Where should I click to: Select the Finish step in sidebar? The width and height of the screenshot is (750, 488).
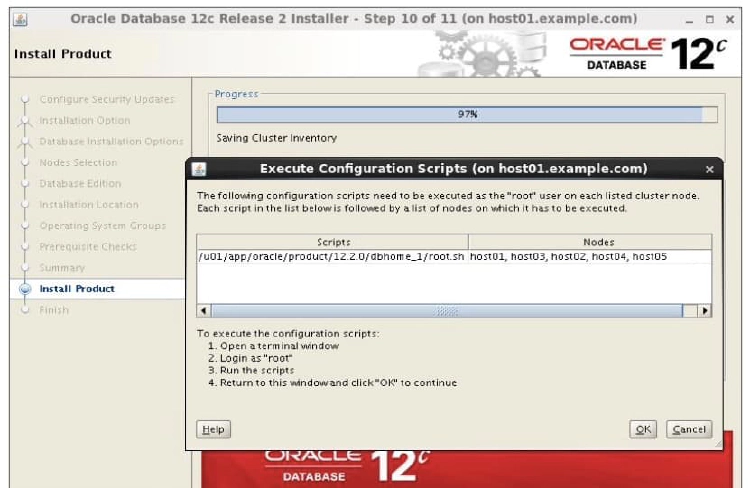tap(54, 310)
